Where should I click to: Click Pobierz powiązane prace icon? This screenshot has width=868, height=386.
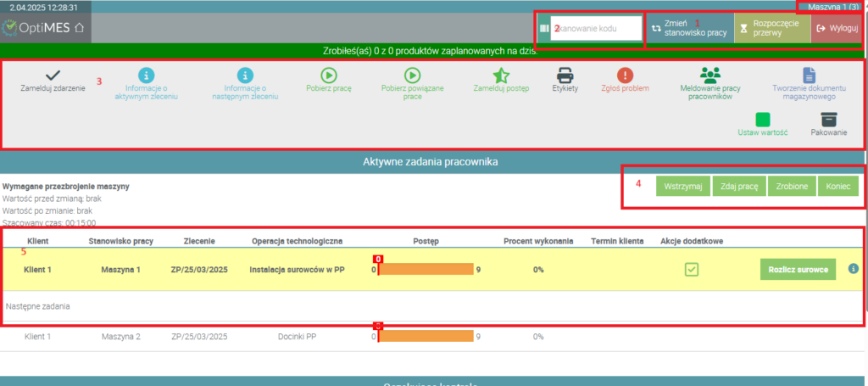click(x=413, y=76)
